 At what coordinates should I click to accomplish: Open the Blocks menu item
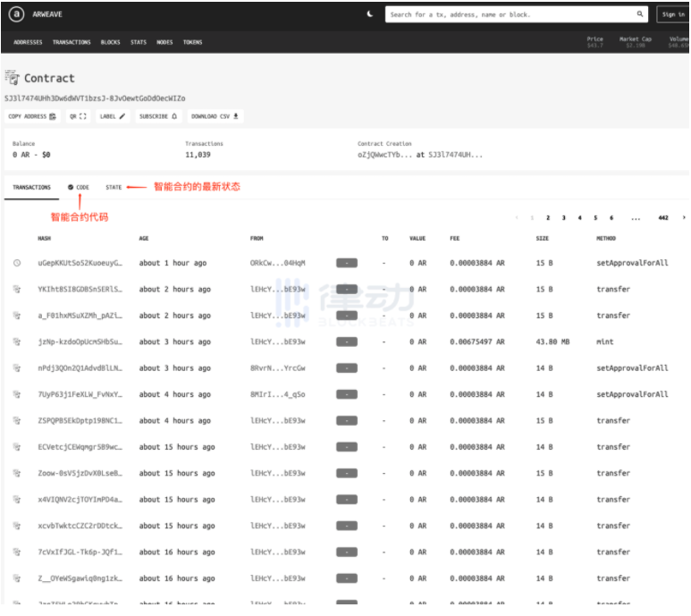pos(110,42)
